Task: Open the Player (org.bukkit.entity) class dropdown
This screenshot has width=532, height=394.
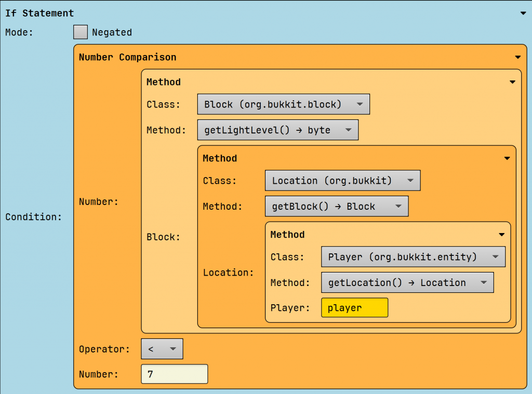Action: tap(413, 257)
